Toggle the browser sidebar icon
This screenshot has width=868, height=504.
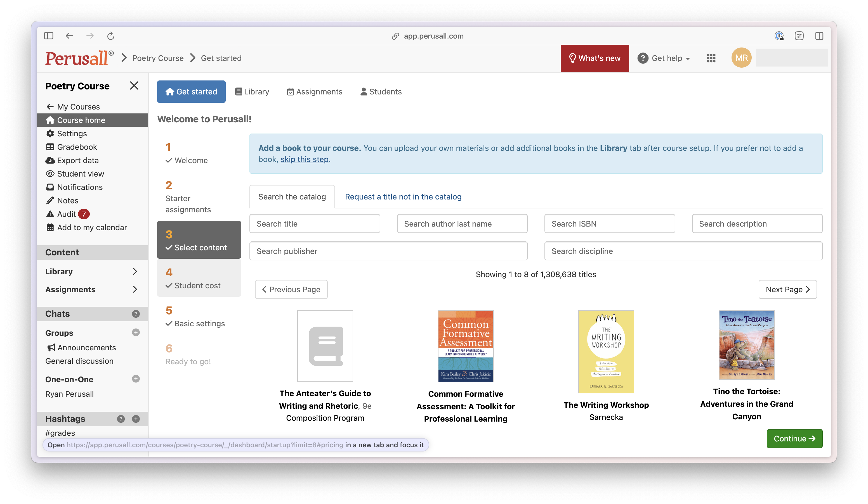tap(49, 36)
